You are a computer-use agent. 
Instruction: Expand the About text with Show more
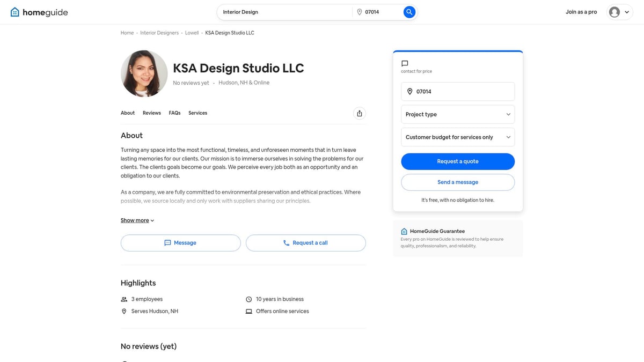pyautogui.click(x=137, y=220)
